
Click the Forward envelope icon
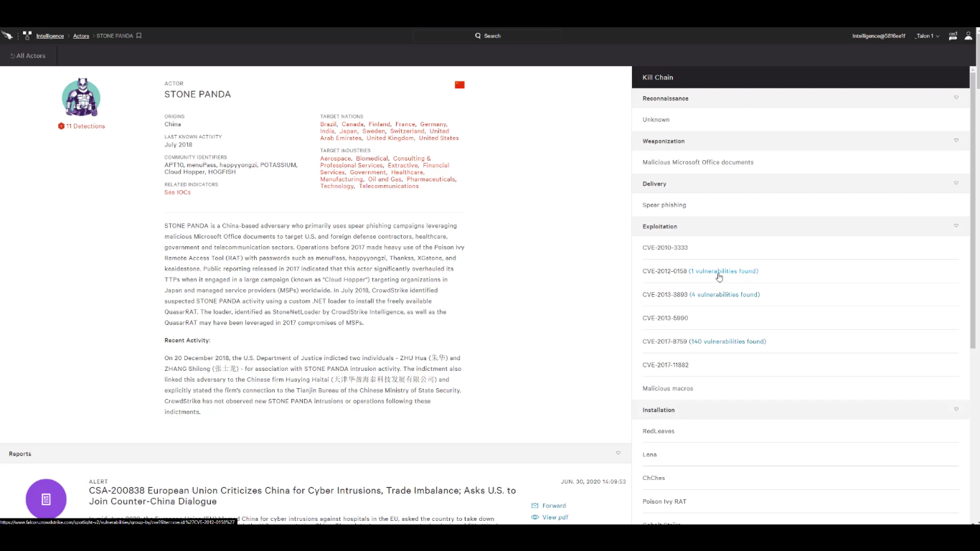534,506
